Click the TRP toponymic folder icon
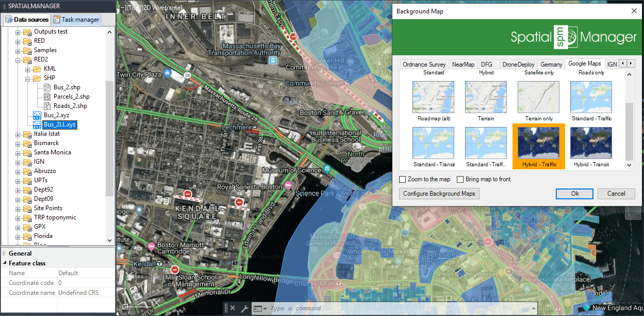Image resolution: width=644 pixels, height=316 pixels. (27, 217)
